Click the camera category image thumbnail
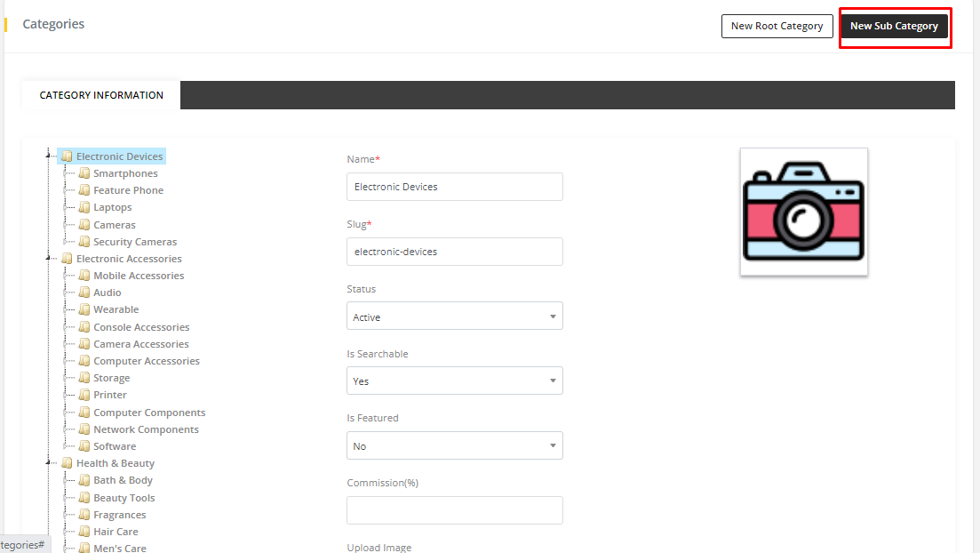Viewport: 980px width, 553px height. [x=803, y=212]
